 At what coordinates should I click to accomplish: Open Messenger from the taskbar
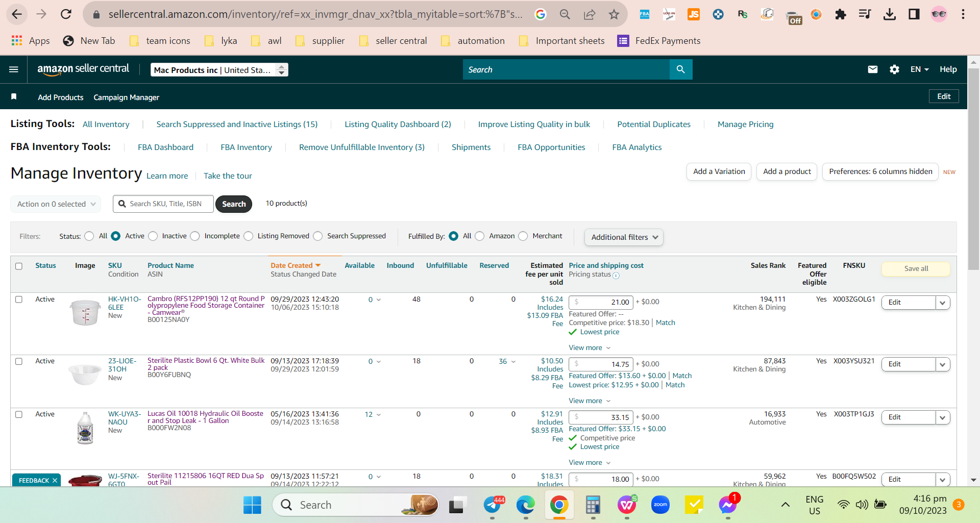[728, 505]
